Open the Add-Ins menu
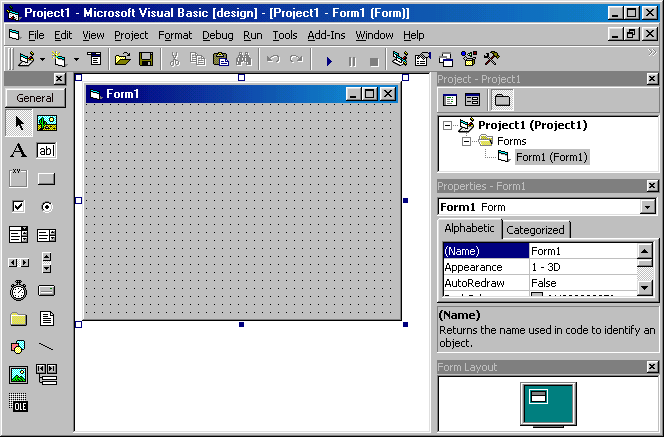Image resolution: width=664 pixels, height=437 pixels. (x=326, y=35)
